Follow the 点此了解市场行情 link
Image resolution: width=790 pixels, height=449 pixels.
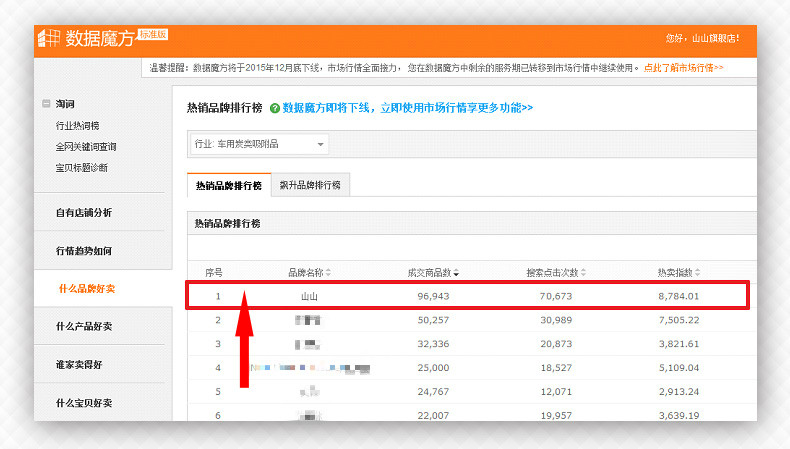coord(684,68)
